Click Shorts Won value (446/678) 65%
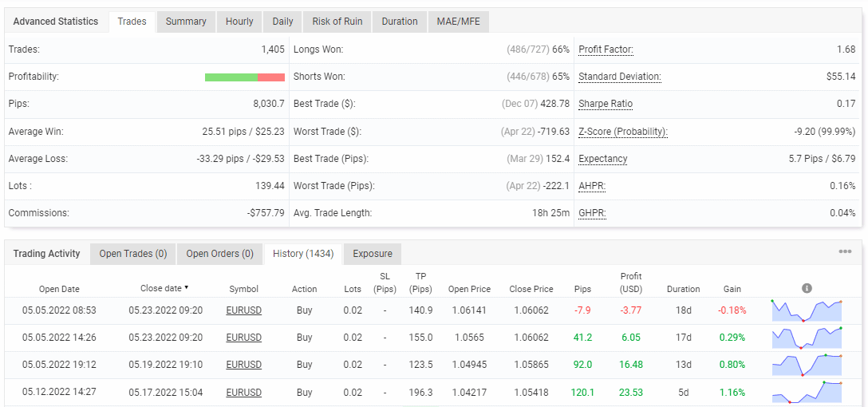This screenshot has width=868, height=407. coord(538,77)
